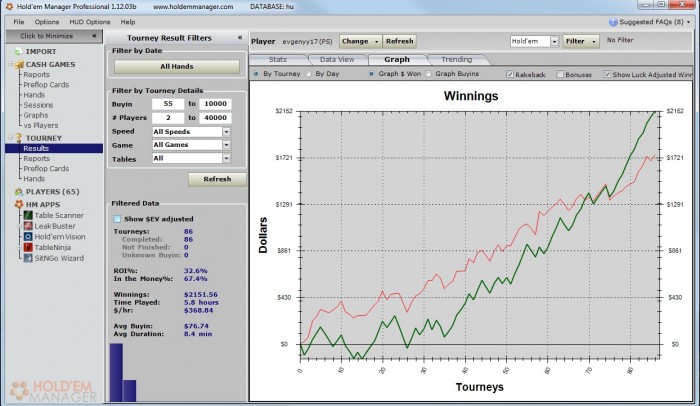The width and height of the screenshot is (700, 406).
Task: Open Hands under CASH GAMES
Action: pyautogui.click(x=34, y=95)
